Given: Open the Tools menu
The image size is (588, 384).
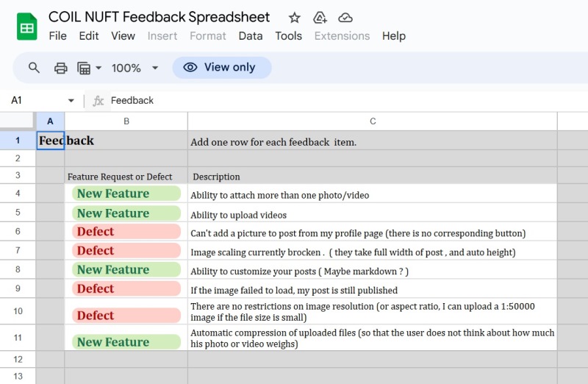Looking at the screenshot, I should 288,35.
